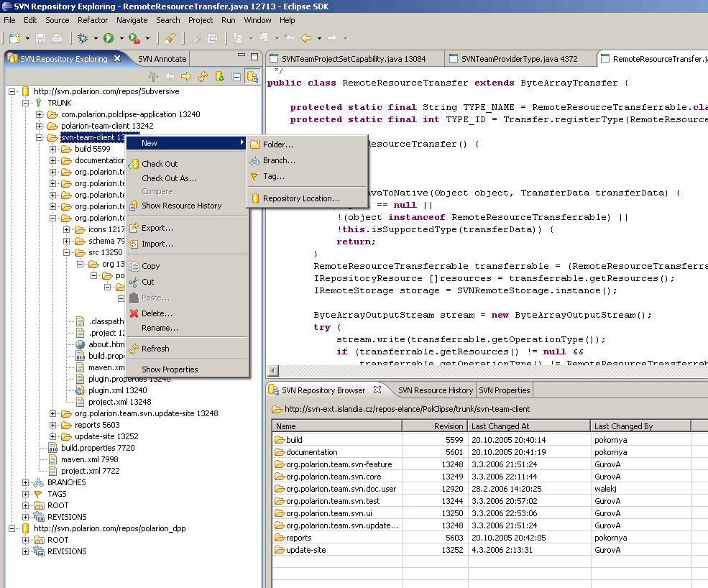Click the New wizard toolbar icon

14,38
